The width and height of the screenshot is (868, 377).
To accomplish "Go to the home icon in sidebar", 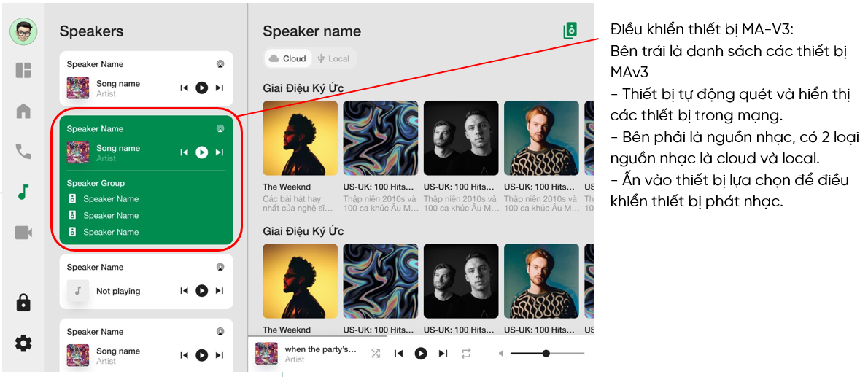I will click(23, 112).
